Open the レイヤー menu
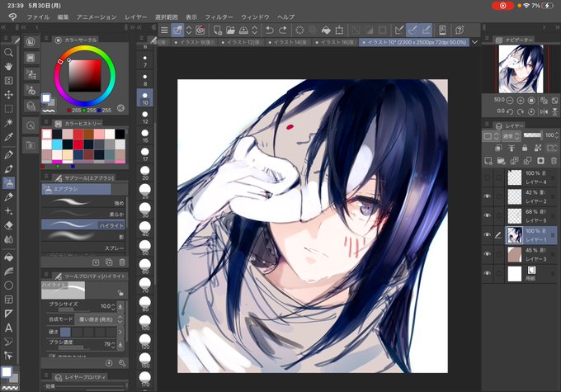The width and height of the screenshot is (561, 392). (x=135, y=17)
